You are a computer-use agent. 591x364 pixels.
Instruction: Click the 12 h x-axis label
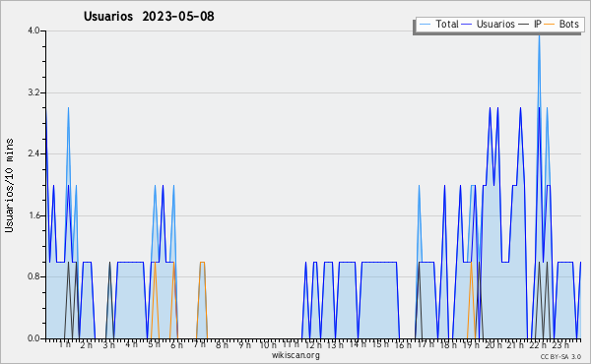pos(313,344)
